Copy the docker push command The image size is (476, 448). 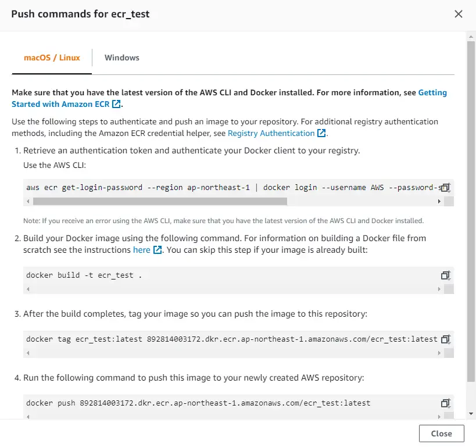[445, 403]
